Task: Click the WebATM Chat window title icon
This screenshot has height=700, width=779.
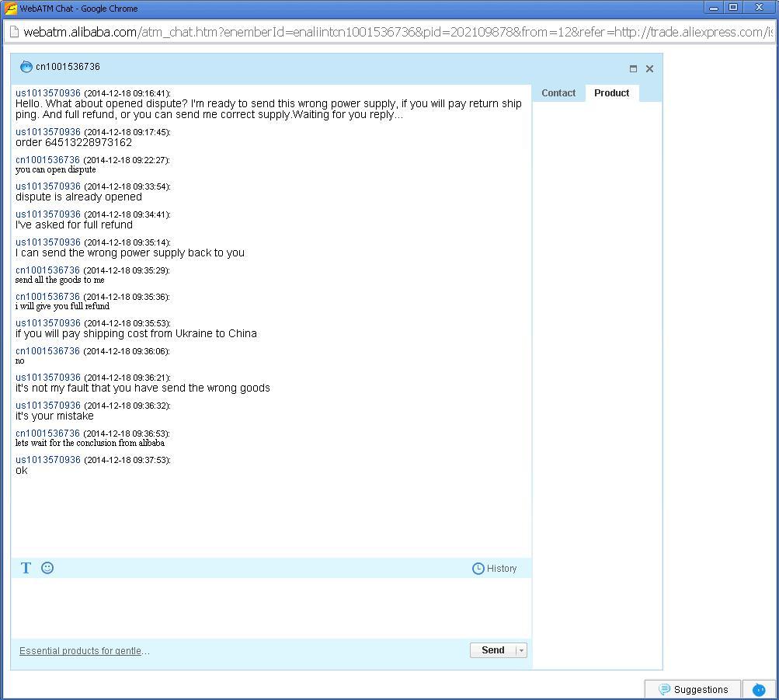Action: point(10,9)
